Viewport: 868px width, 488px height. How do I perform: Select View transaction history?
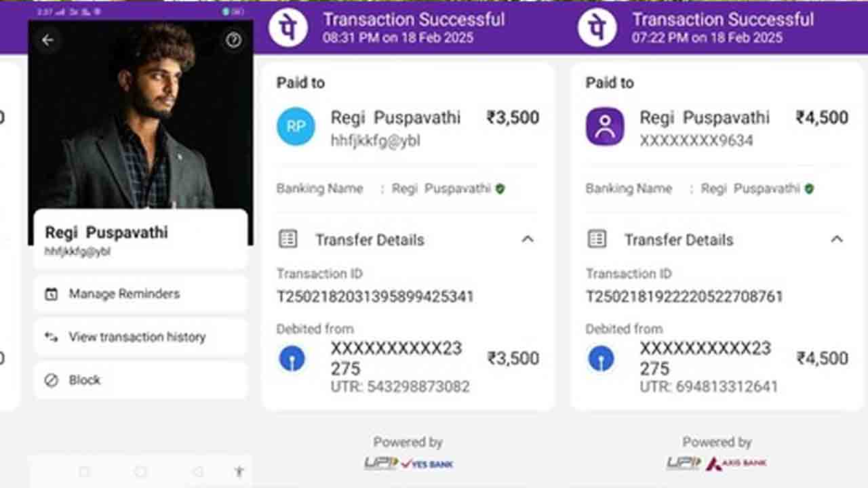(136, 337)
